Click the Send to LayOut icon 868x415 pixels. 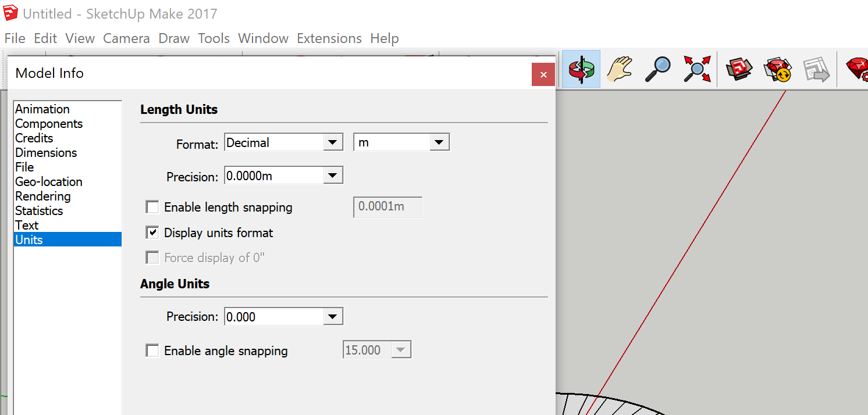click(x=816, y=69)
